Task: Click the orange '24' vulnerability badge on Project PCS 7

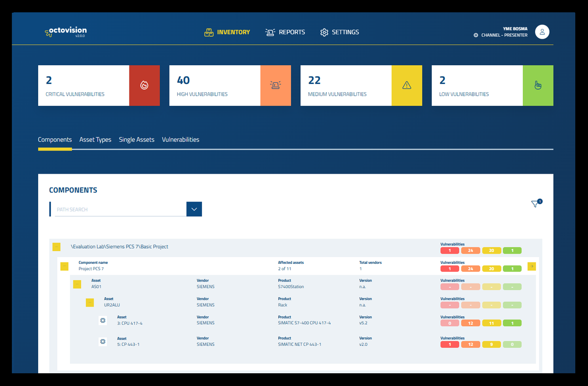Action: pos(470,268)
